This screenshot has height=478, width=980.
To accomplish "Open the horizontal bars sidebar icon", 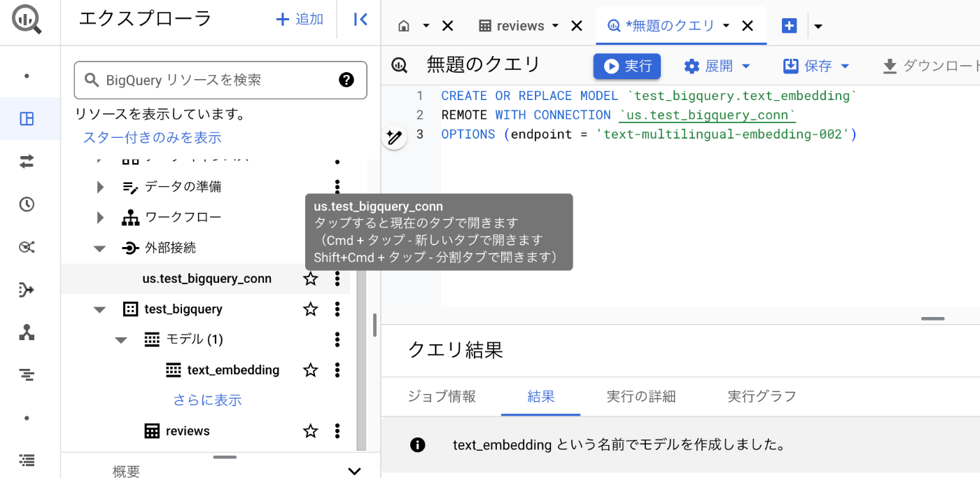I will coord(27,375).
